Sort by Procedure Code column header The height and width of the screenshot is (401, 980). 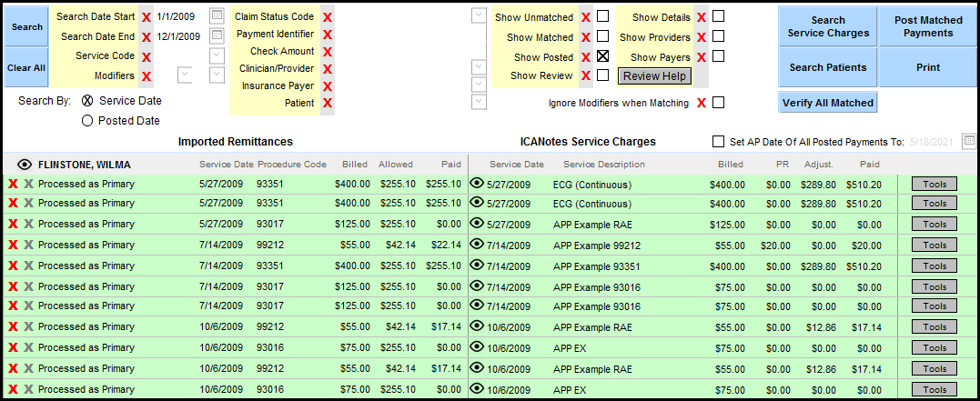291,165
